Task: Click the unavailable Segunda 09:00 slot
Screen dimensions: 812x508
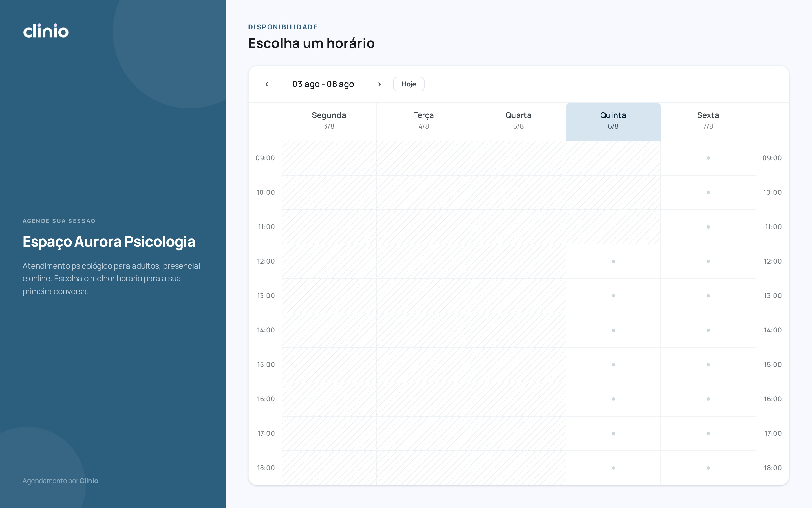Action: (x=329, y=158)
